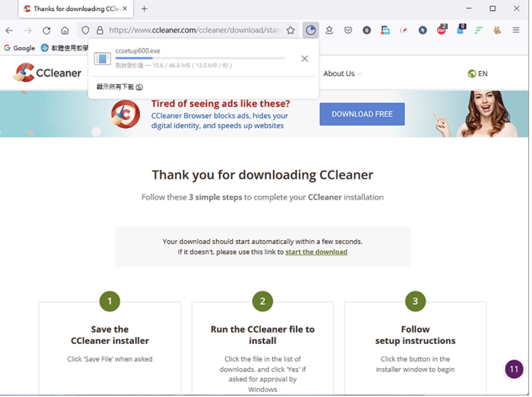Open the second bookmark in toolbar
532x397 pixels.
tap(65, 48)
